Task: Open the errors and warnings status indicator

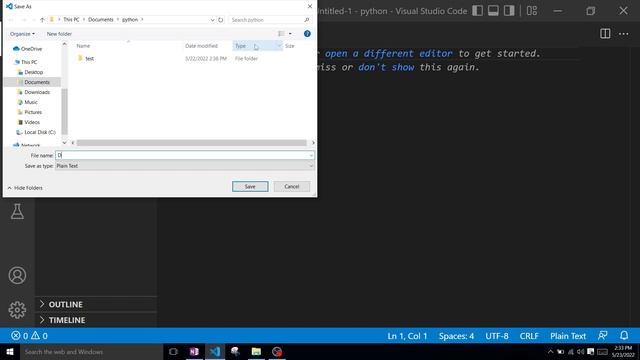Action: coord(29,336)
